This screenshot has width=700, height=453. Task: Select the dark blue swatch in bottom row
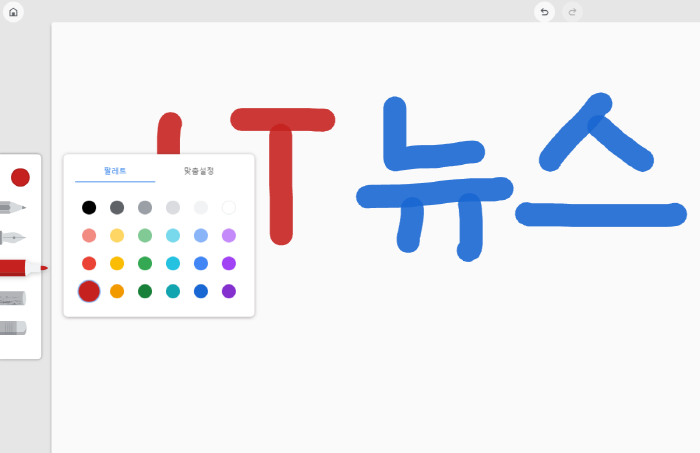(x=201, y=291)
